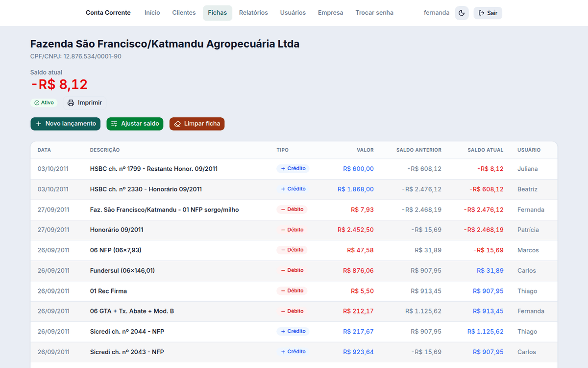Screen dimensions: 588x368
Task: Click the plus icon on Novo lançamento
Action: coord(39,124)
